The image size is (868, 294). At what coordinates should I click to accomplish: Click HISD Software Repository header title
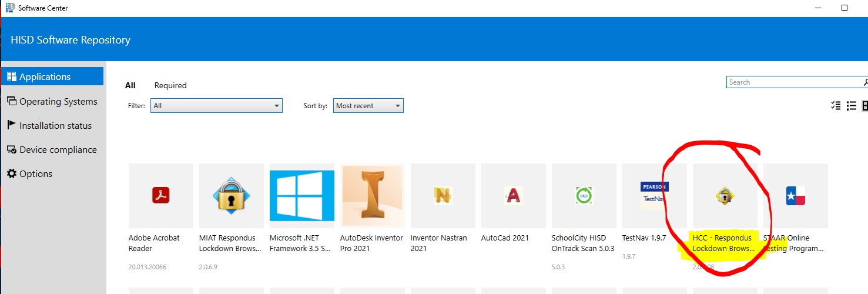pyautogui.click(x=71, y=40)
